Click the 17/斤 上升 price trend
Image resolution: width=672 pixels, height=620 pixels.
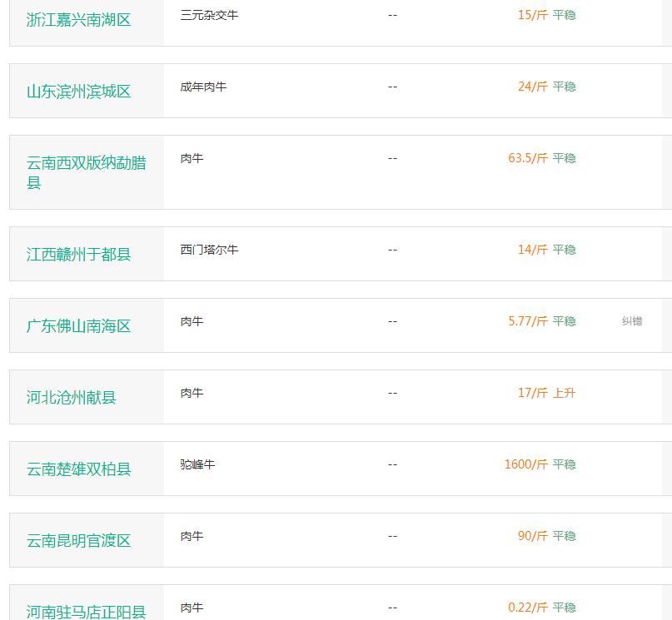547,393
